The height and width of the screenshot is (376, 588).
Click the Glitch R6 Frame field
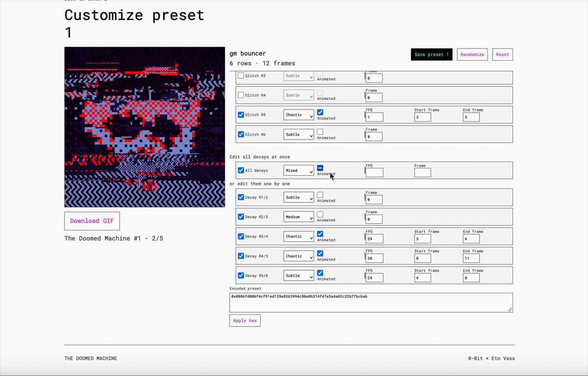click(x=374, y=137)
